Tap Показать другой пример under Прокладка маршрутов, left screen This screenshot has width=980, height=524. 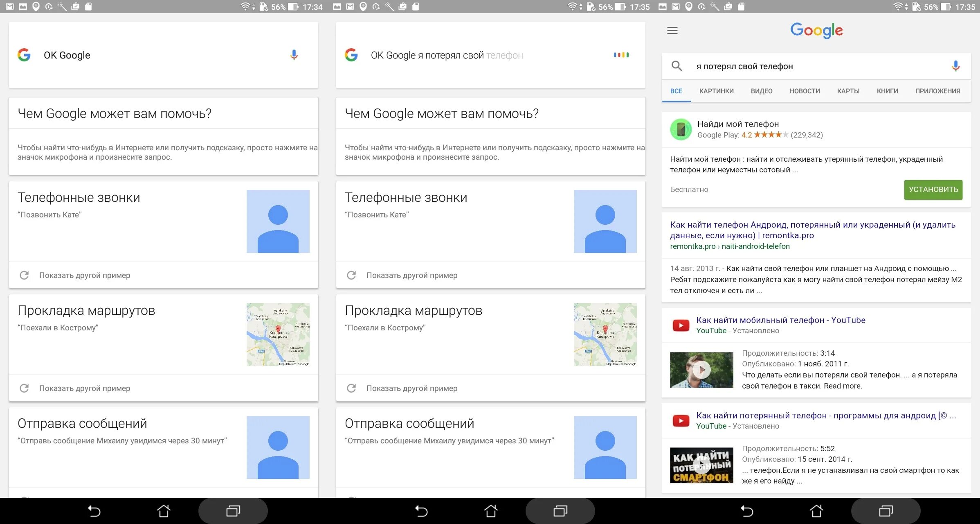pos(85,388)
